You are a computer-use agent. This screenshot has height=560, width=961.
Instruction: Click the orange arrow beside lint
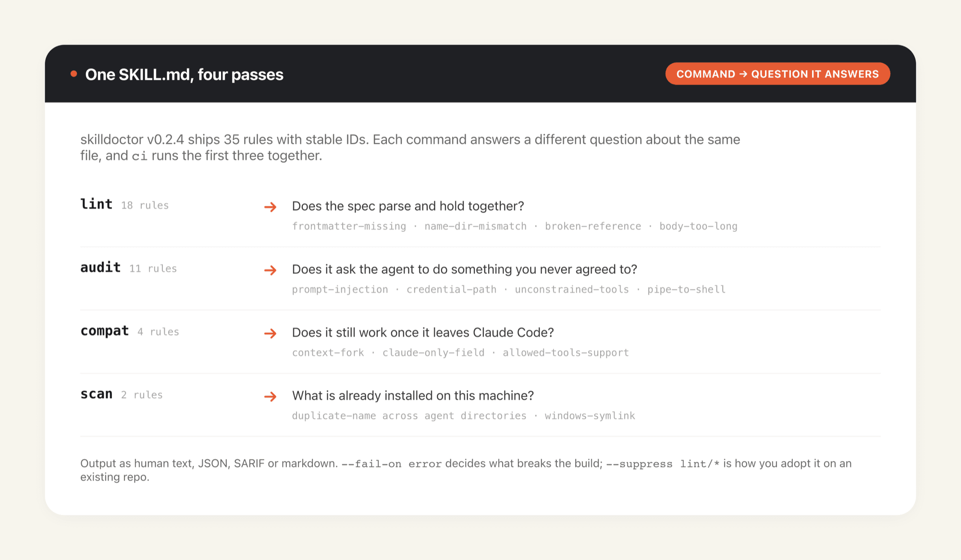pyautogui.click(x=271, y=207)
